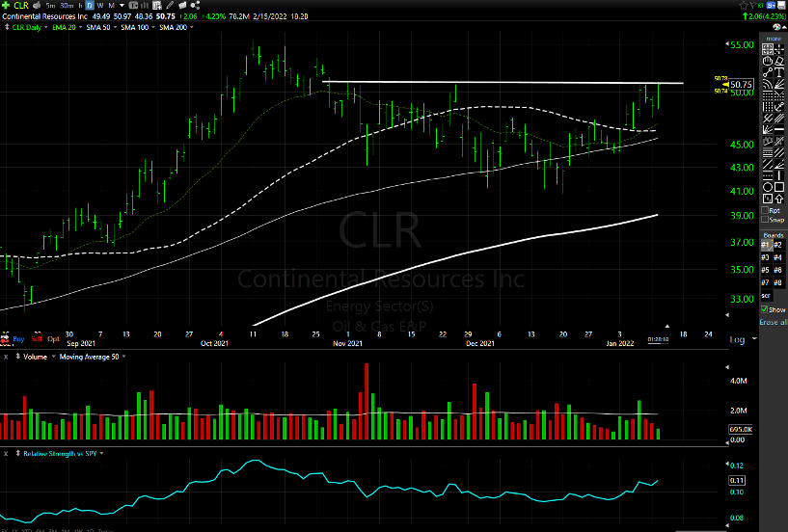
Task: Close the Volume indicator pane
Action: 5,358
